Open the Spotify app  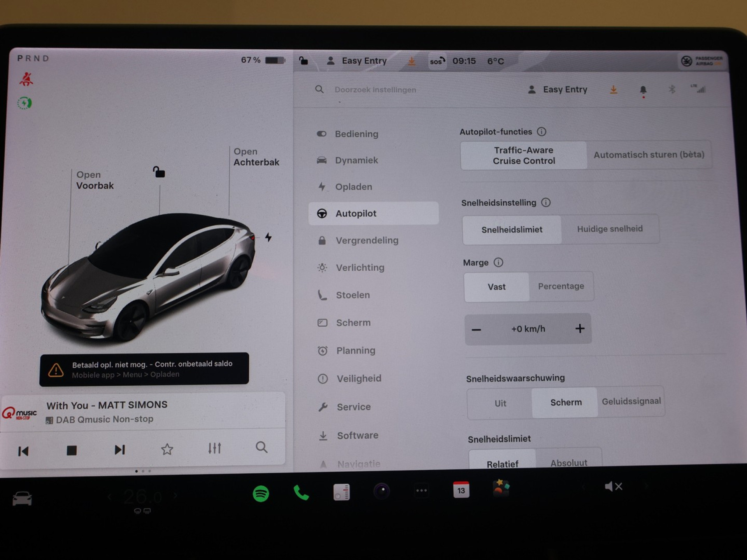coord(261,493)
